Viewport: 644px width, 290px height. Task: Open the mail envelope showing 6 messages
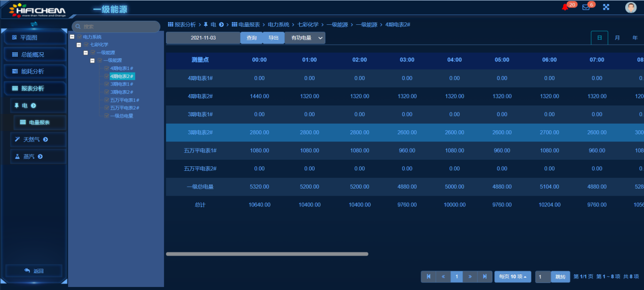coord(586,7)
